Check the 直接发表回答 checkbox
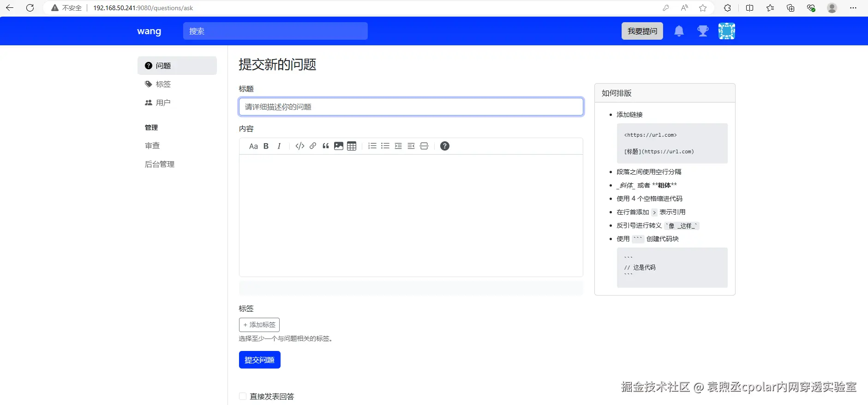The width and height of the screenshot is (868, 405). (243, 396)
